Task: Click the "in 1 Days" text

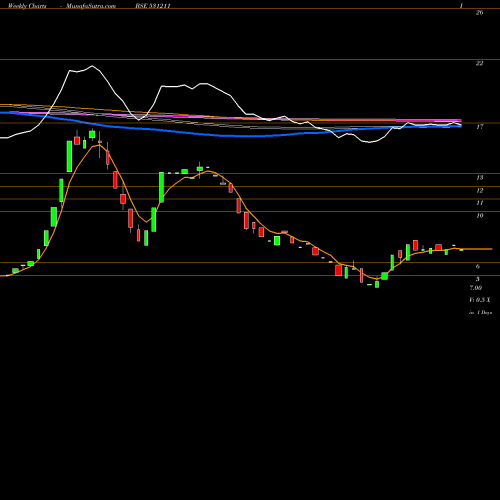Action: click(x=480, y=313)
